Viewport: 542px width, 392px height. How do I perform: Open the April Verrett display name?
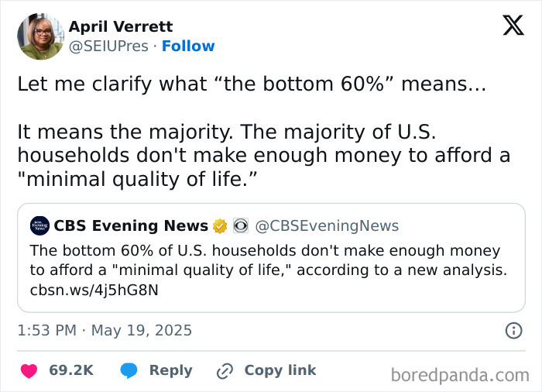coord(121,26)
